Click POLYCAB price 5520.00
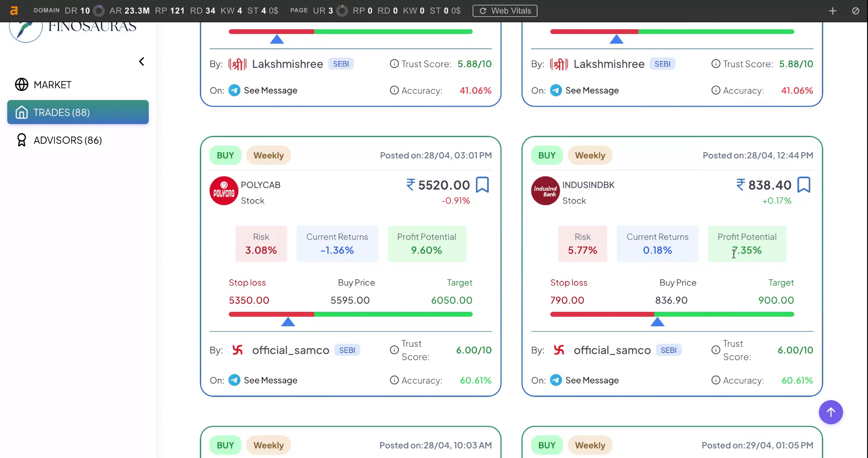Screen dimensions: 868x458 point(439,185)
